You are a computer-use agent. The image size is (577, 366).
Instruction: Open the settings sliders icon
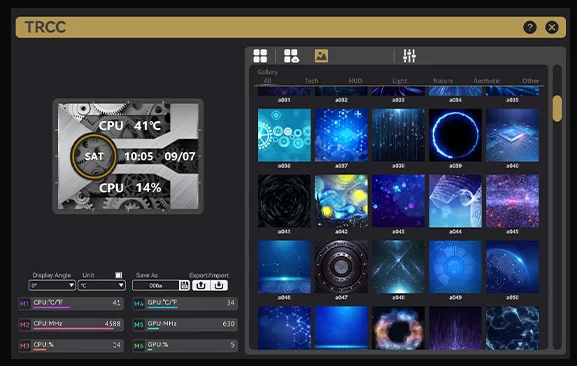pyautogui.click(x=409, y=56)
